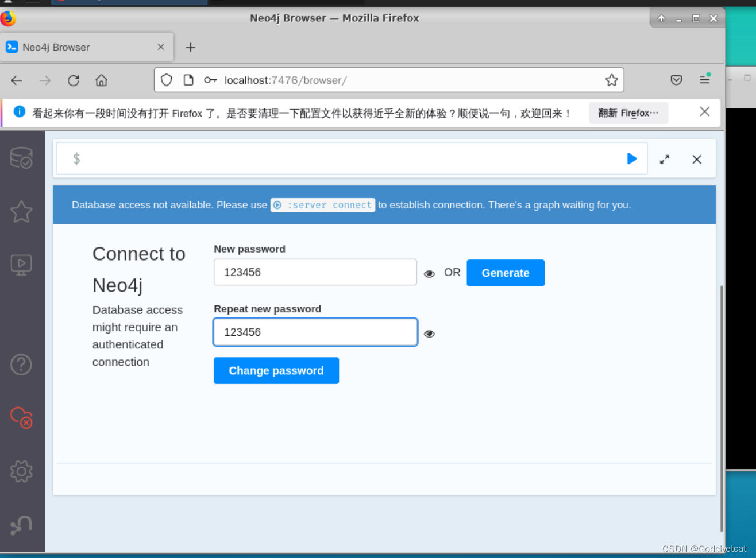Open the Help panel via question mark icon
The width and height of the screenshot is (756, 558).
[21, 364]
